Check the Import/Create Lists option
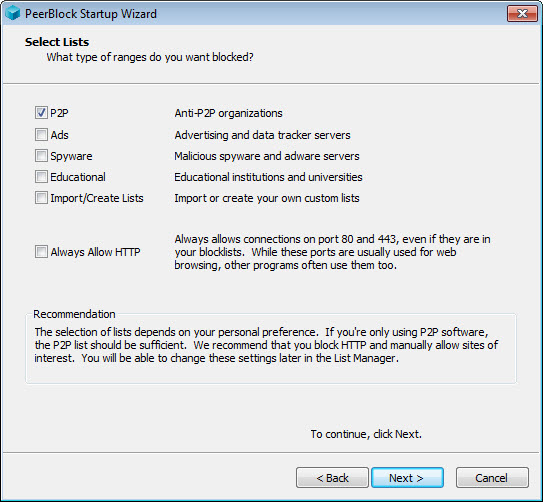This screenshot has height=502, width=543. tap(41, 198)
